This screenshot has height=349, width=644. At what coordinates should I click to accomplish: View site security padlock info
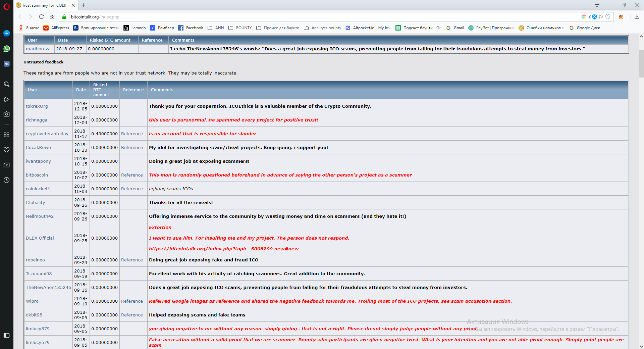click(64, 17)
